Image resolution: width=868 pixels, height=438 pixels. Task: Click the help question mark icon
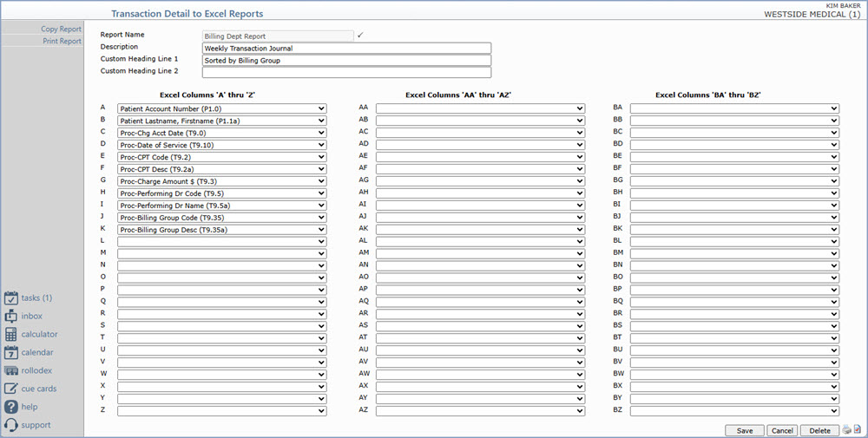[11, 407]
